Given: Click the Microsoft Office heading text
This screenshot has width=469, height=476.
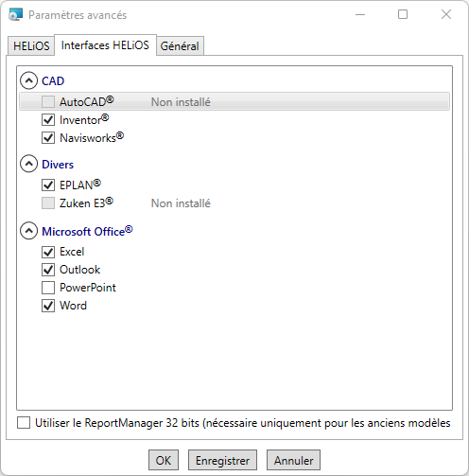Looking at the screenshot, I should click(x=87, y=231).
